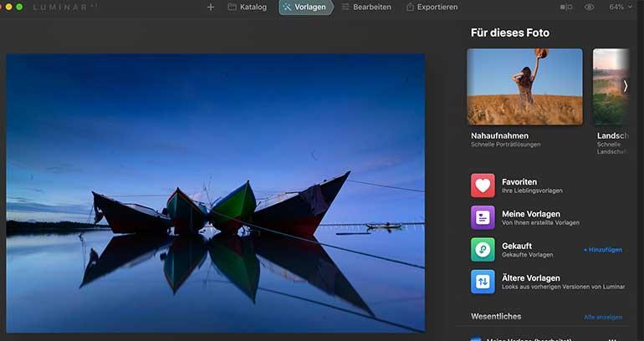
Task: Click Alle anzeigen next to Wesentliches
Action: tap(603, 318)
